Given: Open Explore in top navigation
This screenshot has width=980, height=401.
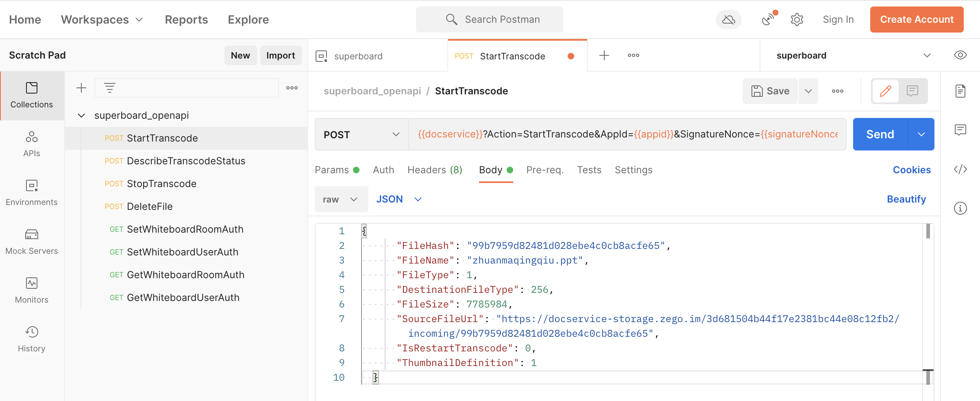Looking at the screenshot, I should pyautogui.click(x=248, y=20).
